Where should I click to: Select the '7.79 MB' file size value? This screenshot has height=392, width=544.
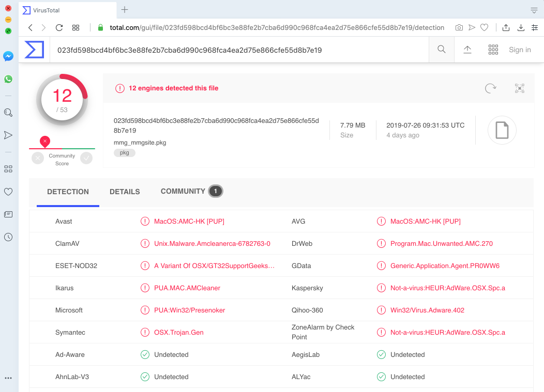pos(353,125)
